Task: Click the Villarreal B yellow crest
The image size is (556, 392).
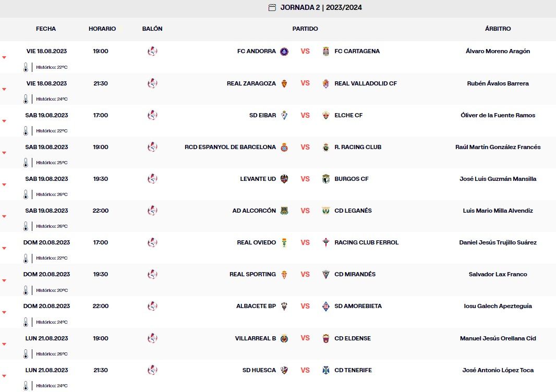Action: pyautogui.click(x=284, y=338)
